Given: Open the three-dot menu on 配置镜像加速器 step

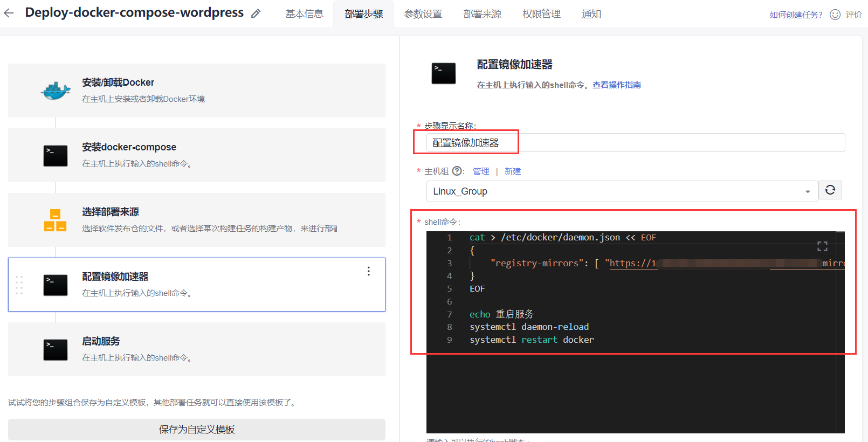Looking at the screenshot, I should (x=369, y=271).
